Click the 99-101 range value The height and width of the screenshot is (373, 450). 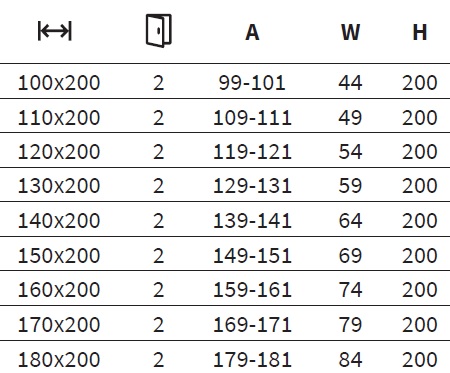tap(252, 83)
